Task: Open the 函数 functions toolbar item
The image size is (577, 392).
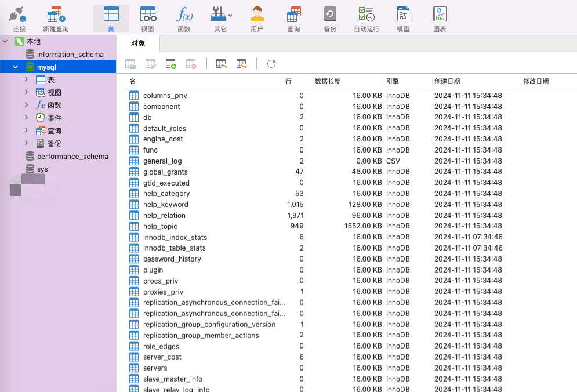Action: (x=184, y=19)
